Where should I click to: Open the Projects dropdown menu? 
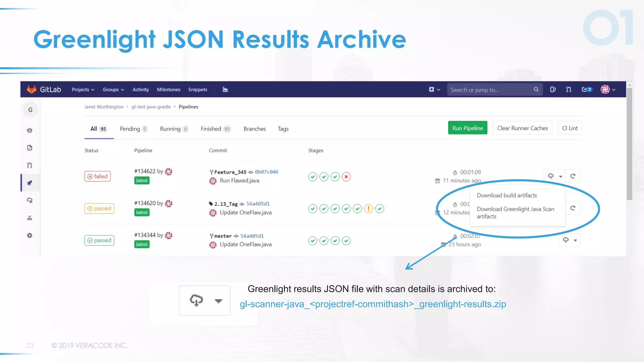click(83, 90)
